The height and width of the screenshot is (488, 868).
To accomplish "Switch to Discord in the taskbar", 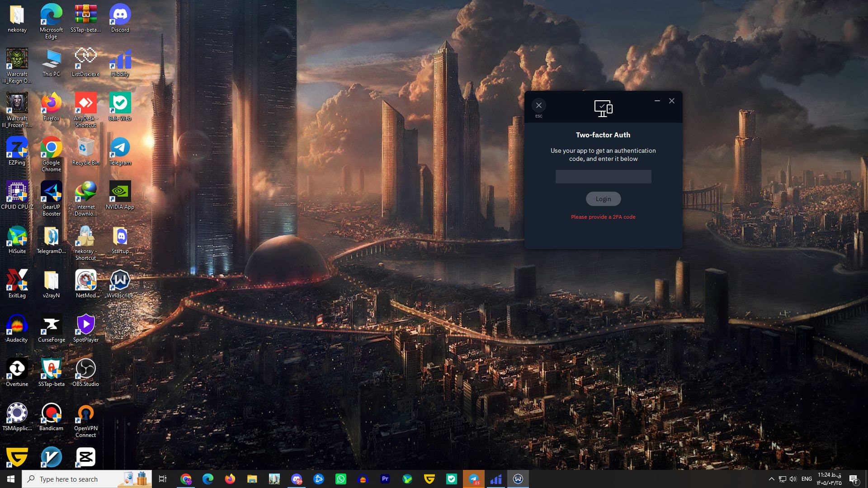I will click(x=297, y=479).
